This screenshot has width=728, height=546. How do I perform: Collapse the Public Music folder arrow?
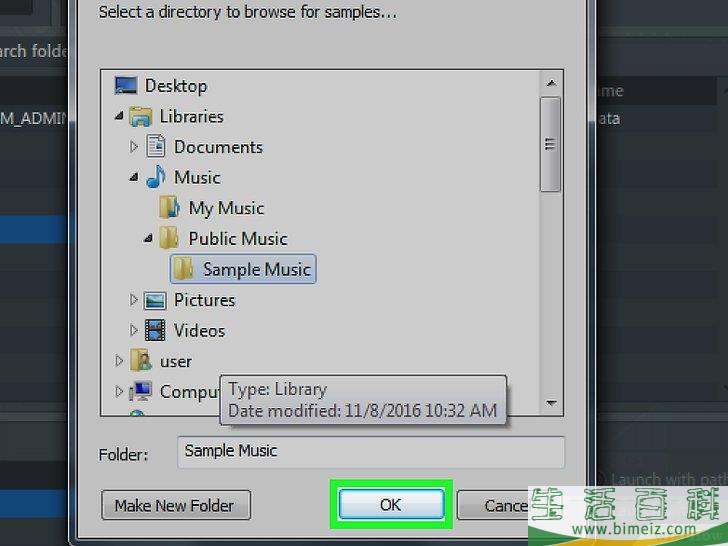pyautogui.click(x=148, y=239)
